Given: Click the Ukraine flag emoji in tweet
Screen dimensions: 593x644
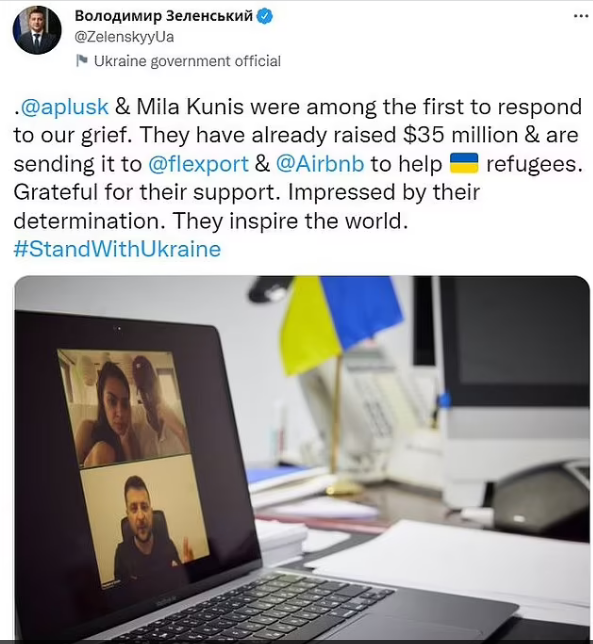Looking at the screenshot, I should 464,163.
